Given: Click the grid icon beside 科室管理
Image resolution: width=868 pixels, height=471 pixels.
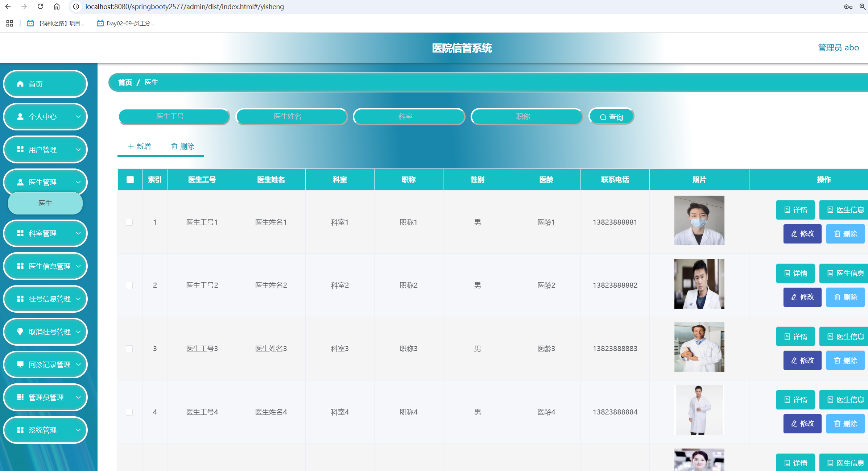Looking at the screenshot, I should 20,233.
